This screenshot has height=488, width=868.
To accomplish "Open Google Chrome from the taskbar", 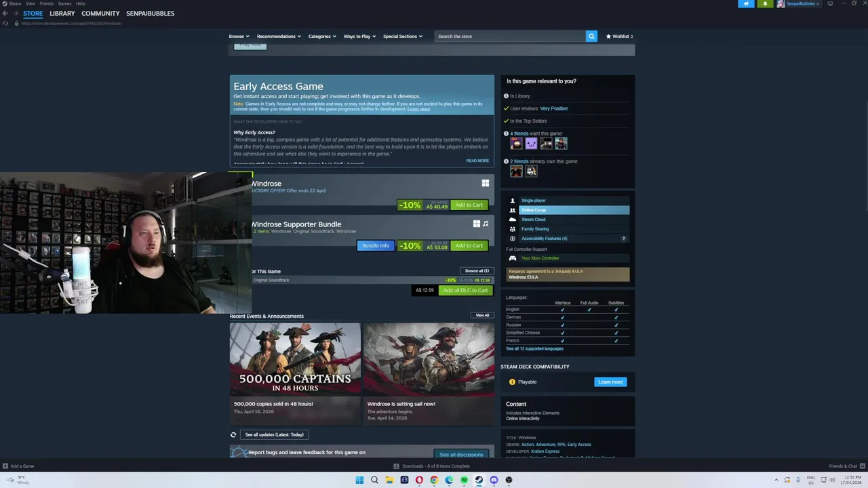I will pyautogui.click(x=434, y=480).
